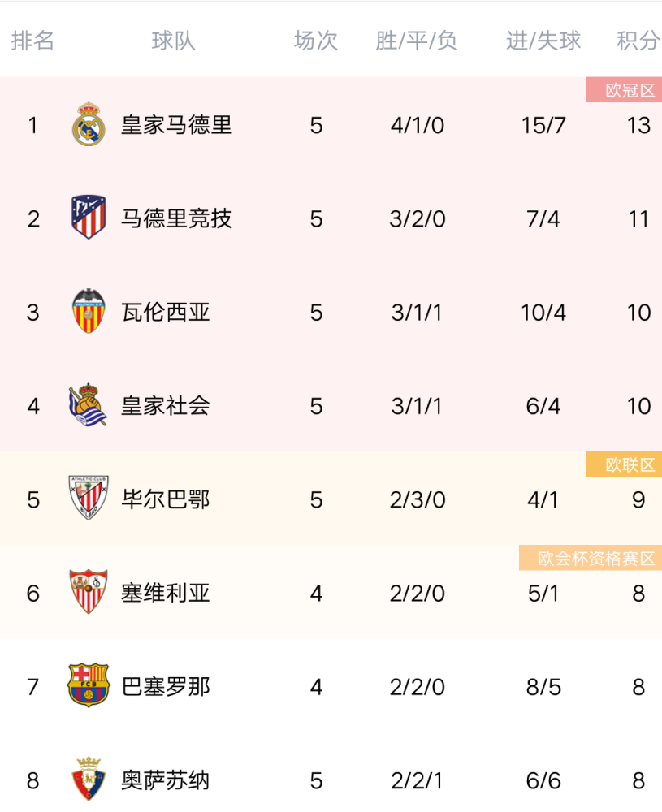The image size is (662, 812).
Task: Select the 巴塞罗那 team name
Action: tap(165, 687)
